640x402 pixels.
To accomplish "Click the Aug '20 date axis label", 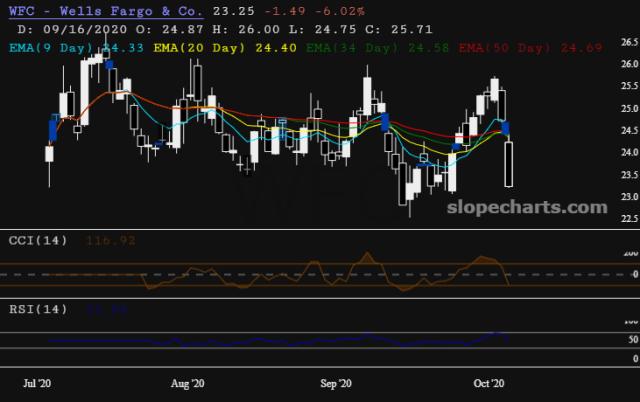I will click(188, 383).
